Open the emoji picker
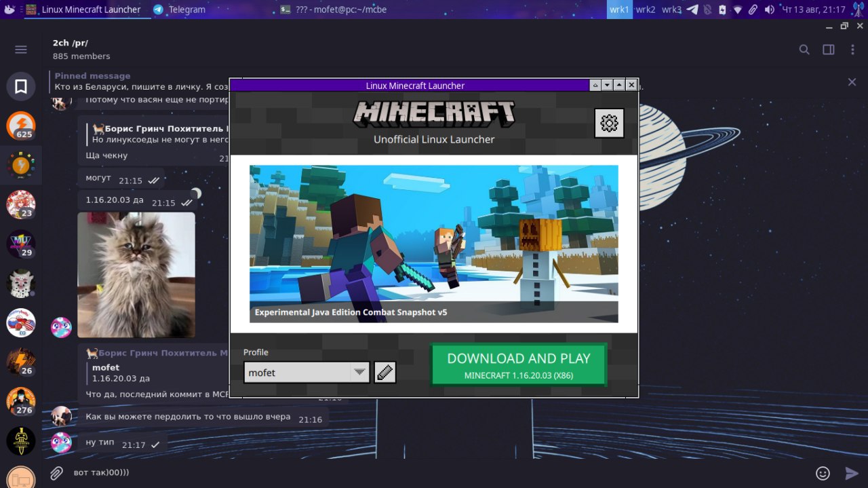Screen dimensions: 868x488 pyautogui.click(x=823, y=473)
